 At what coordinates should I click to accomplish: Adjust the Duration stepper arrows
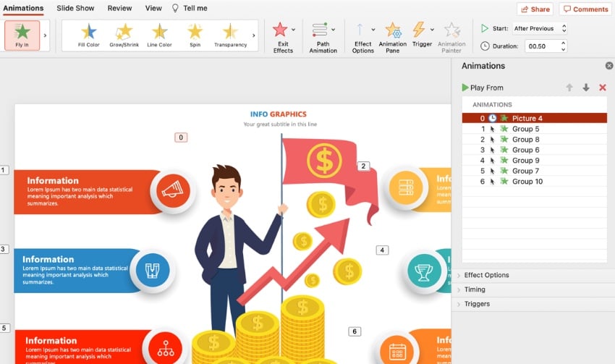click(x=564, y=46)
